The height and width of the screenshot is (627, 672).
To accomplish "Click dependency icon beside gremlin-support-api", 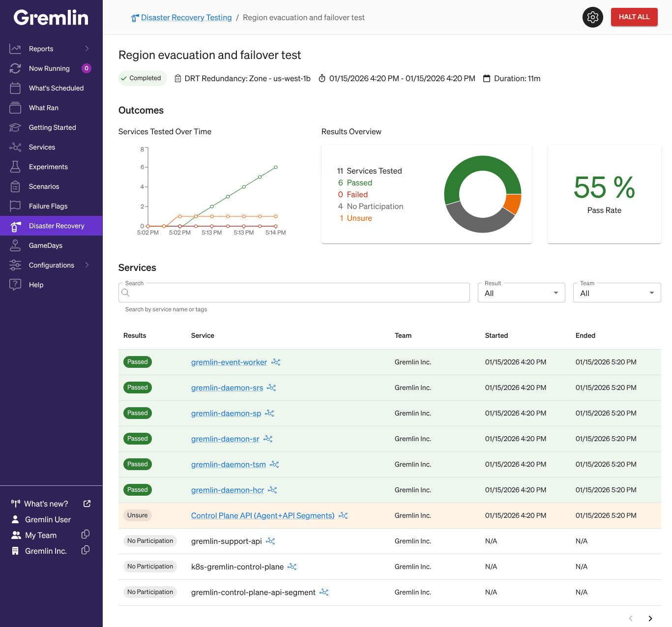I will pos(270,541).
